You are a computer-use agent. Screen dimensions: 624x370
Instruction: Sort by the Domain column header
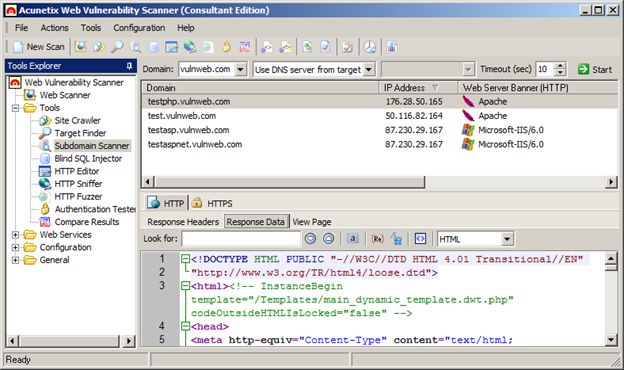(259, 88)
